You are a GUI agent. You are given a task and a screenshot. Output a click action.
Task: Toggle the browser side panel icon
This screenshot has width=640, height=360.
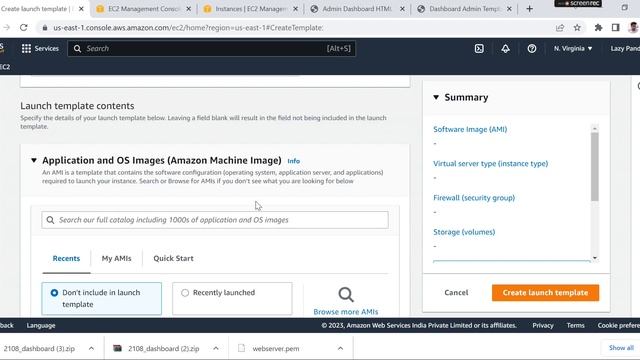616,27
